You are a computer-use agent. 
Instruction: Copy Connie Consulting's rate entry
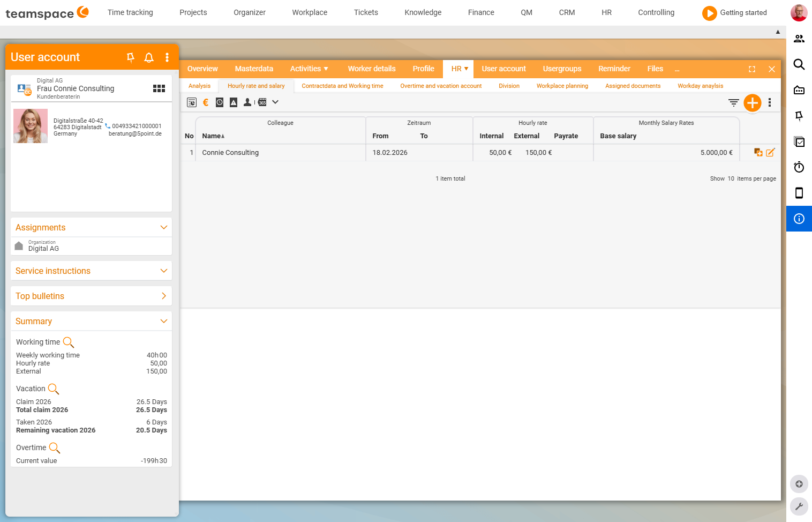tap(758, 152)
